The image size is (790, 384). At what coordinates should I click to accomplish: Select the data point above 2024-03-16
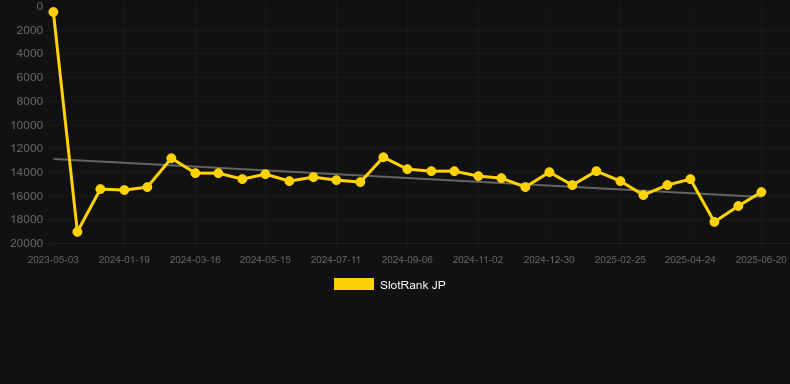195,173
